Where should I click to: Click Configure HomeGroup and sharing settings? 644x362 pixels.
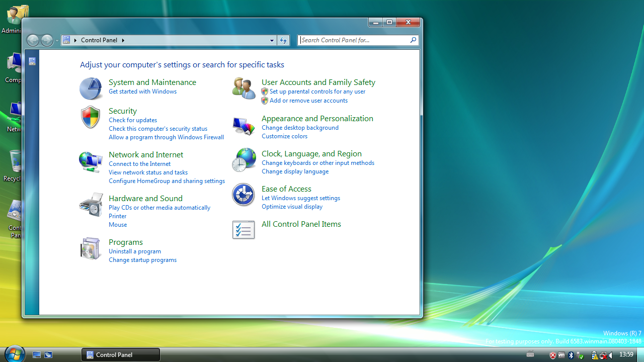pyautogui.click(x=167, y=181)
